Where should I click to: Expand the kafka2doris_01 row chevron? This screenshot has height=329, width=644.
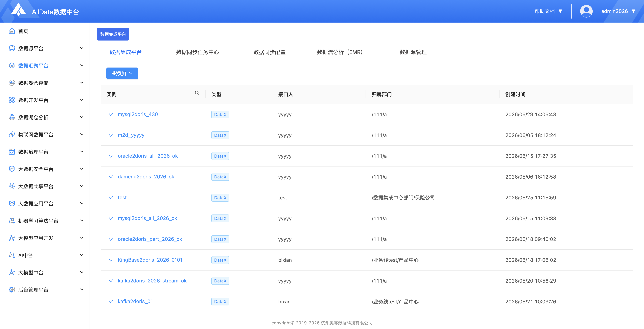coord(111,302)
